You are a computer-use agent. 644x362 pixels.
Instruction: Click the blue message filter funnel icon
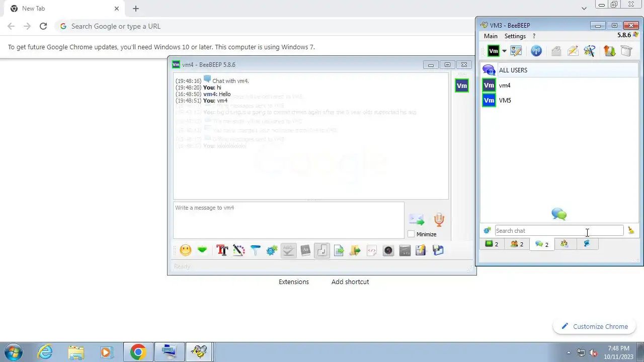coord(255,250)
